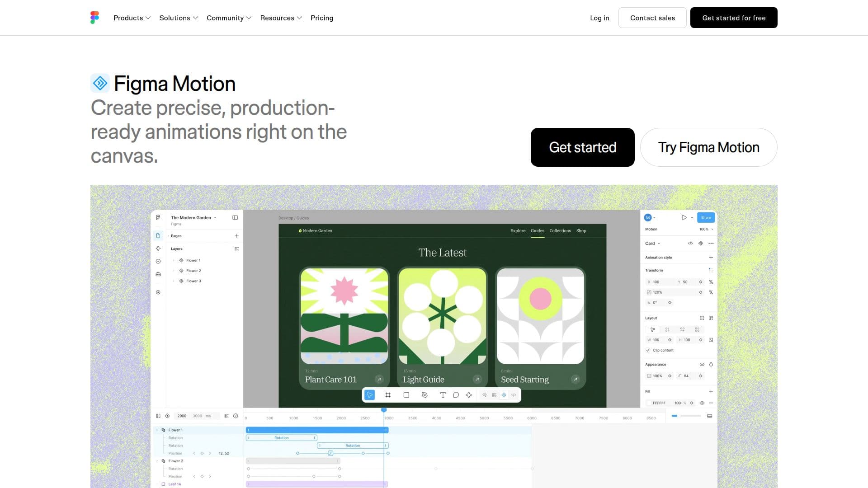Add a new page with the plus icon

click(236, 236)
